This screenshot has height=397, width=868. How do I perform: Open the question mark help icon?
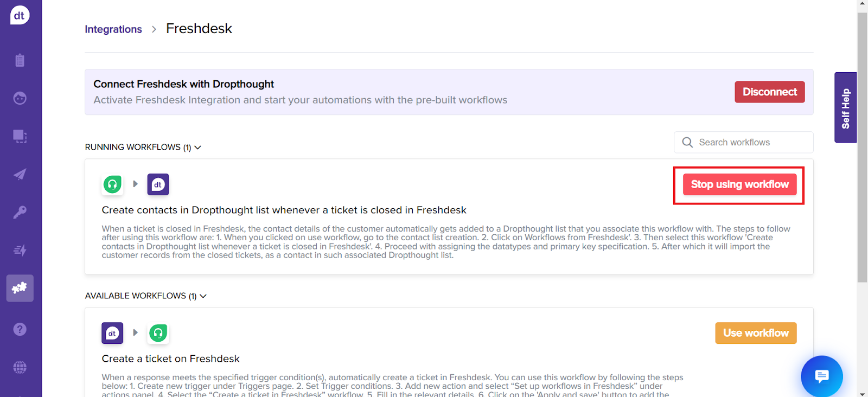[x=20, y=329]
